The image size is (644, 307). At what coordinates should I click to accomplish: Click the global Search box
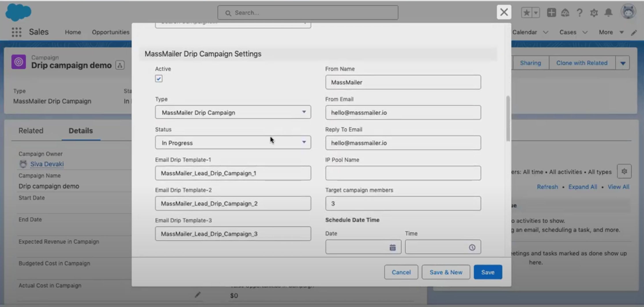coord(308,13)
